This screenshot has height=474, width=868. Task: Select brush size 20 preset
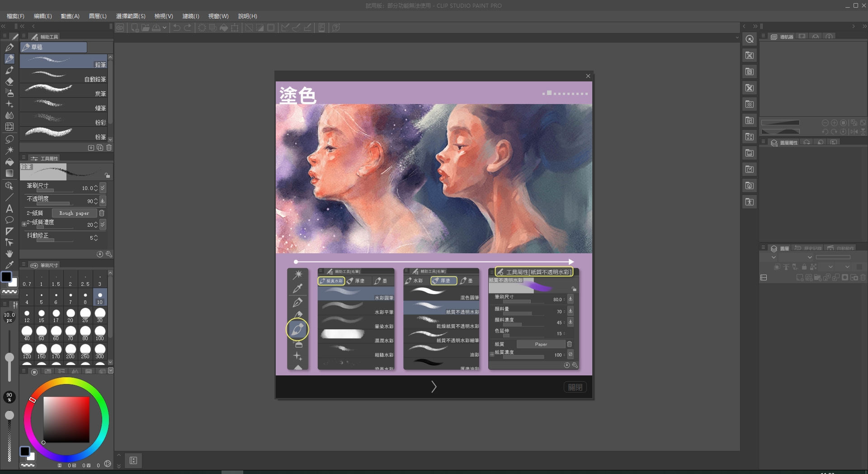pos(71,315)
